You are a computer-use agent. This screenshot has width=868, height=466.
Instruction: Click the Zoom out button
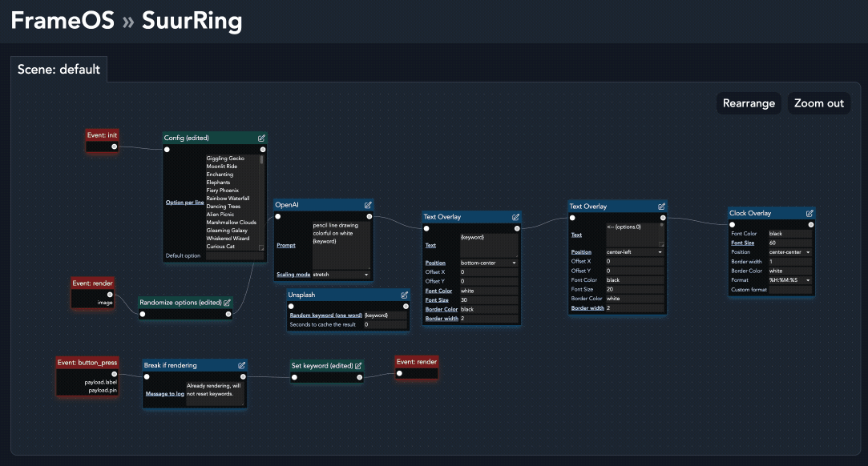pyautogui.click(x=819, y=103)
